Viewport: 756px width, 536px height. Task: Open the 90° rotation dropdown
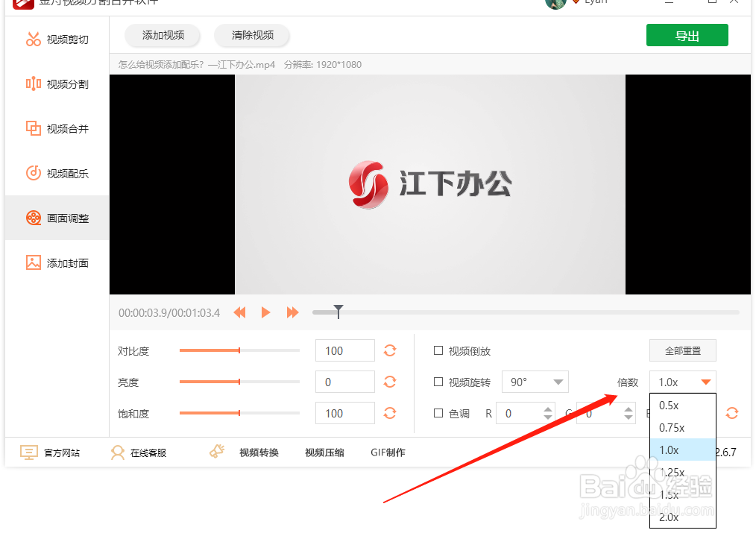pos(535,382)
